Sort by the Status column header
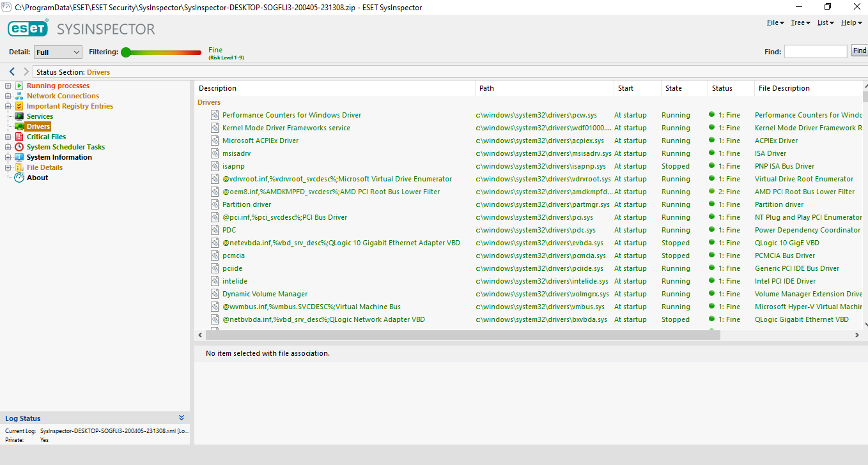 coord(731,88)
